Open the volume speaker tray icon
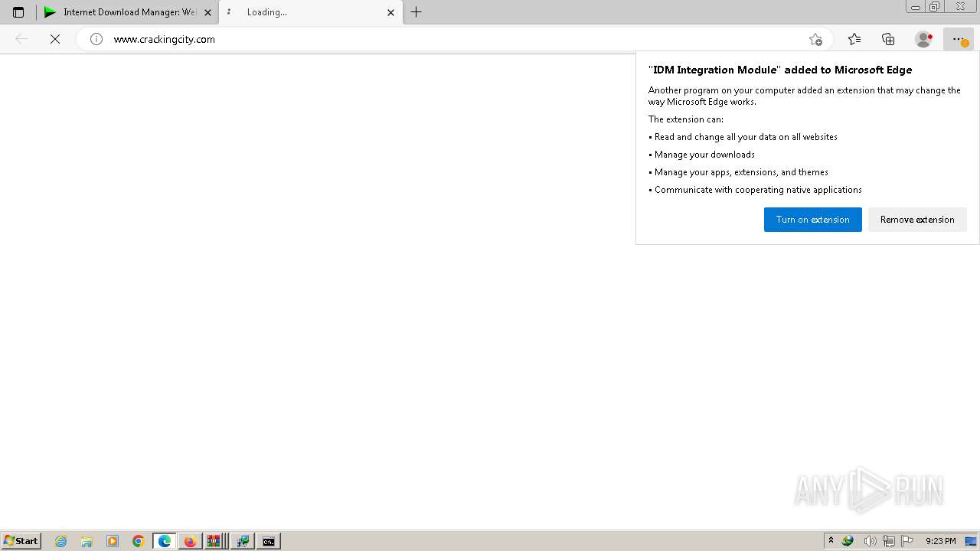This screenshot has height=551, width=980. click(870, 541)
